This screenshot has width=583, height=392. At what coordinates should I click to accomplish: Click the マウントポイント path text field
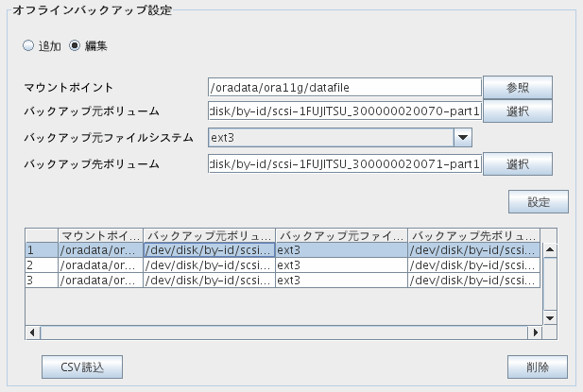coord(345,88)
